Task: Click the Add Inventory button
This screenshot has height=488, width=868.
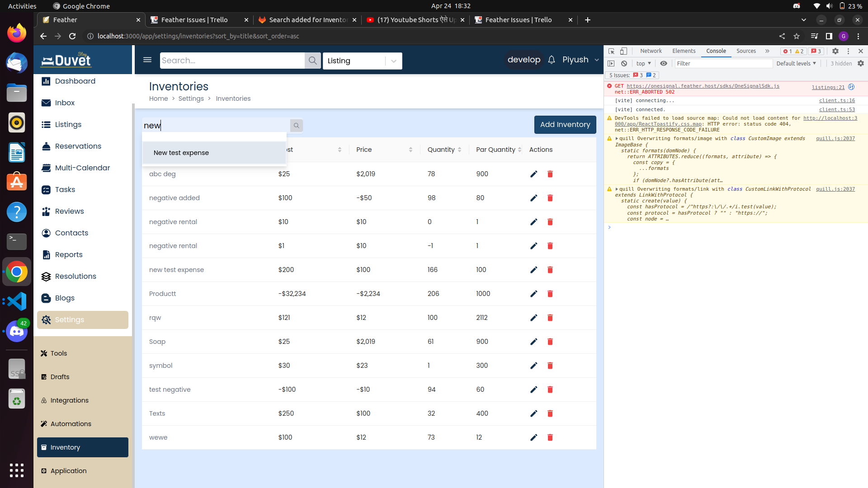Action: (x=565, y=125)
